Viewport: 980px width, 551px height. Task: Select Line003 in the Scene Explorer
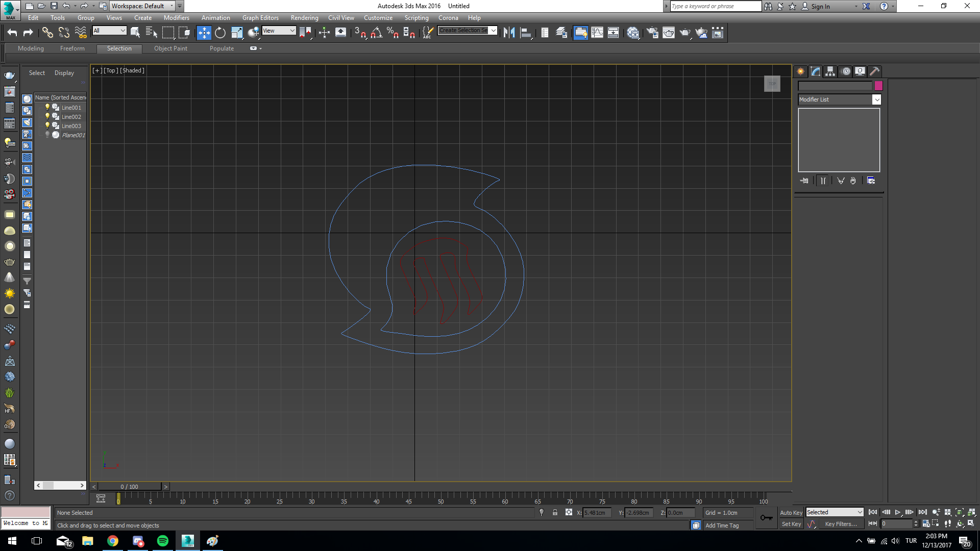(71, 126)
